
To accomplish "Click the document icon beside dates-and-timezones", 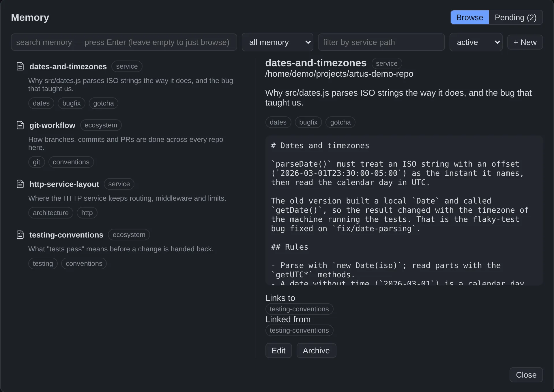I will tap(20, 67).
